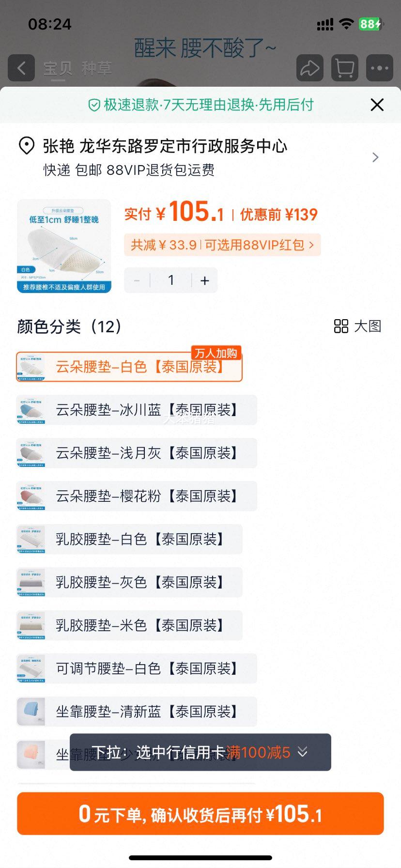The height and width of the screenshot is (868, 401).
Task: Expand 共减¥33.9 88VIP红包 discount details
Action: 222,245
